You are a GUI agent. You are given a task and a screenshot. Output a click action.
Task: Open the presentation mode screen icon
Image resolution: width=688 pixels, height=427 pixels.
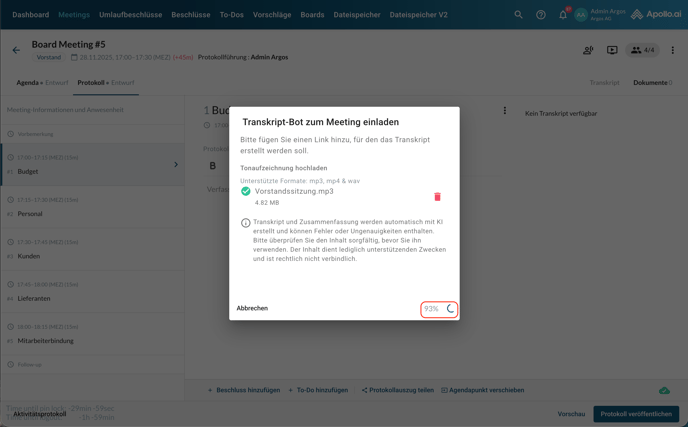pos(612,50)
